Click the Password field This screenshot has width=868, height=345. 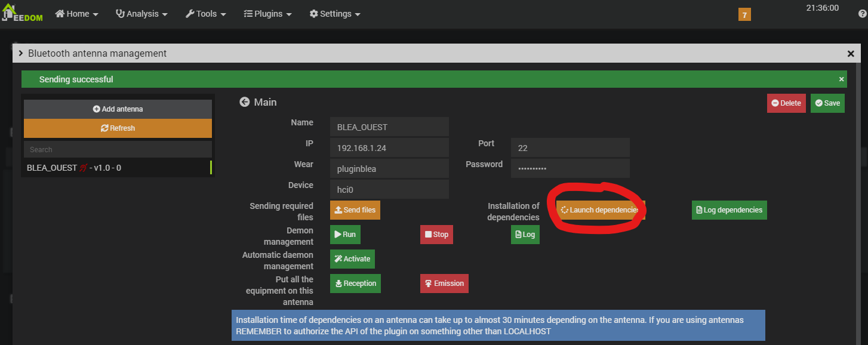pos(570,168)
